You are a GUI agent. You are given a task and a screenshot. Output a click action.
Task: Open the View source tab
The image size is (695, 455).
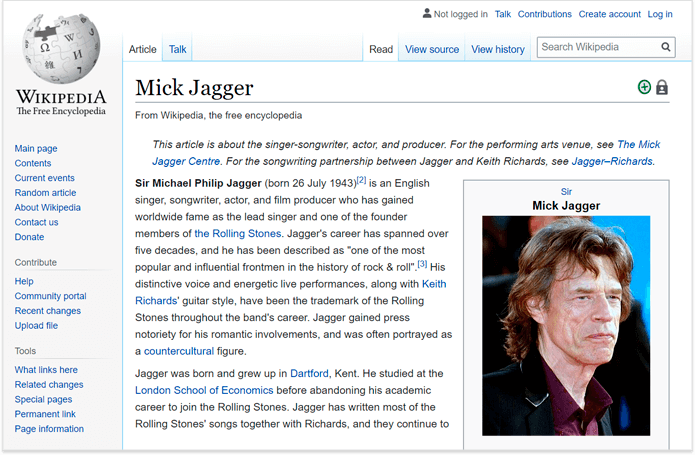click(x=432, y=49)
